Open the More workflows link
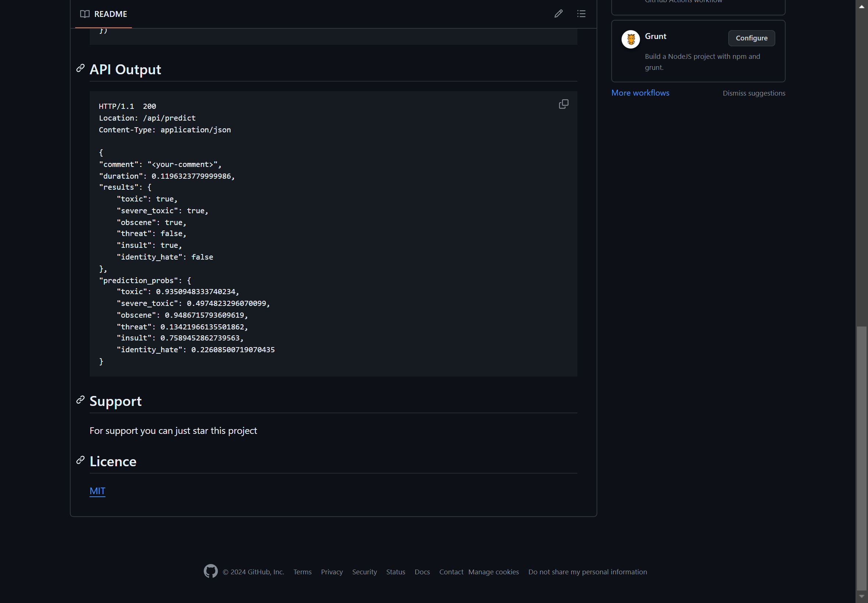Screen dimensions: 868x603 pyautogui.click(x=640, y=93)
